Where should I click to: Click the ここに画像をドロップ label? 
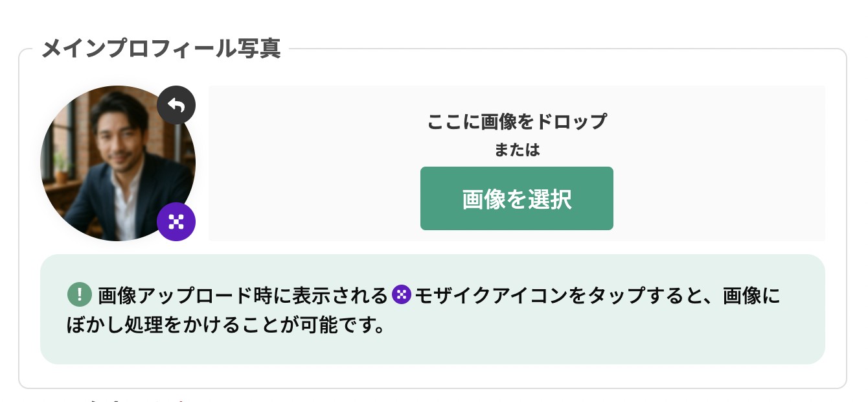pyautogui.click(x=517, y=121)
